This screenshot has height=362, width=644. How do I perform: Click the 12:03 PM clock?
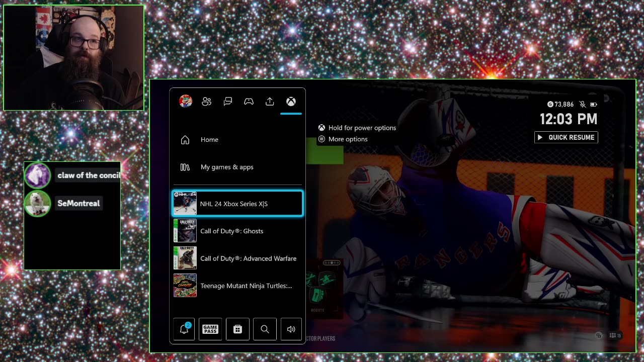coord(569,119)
